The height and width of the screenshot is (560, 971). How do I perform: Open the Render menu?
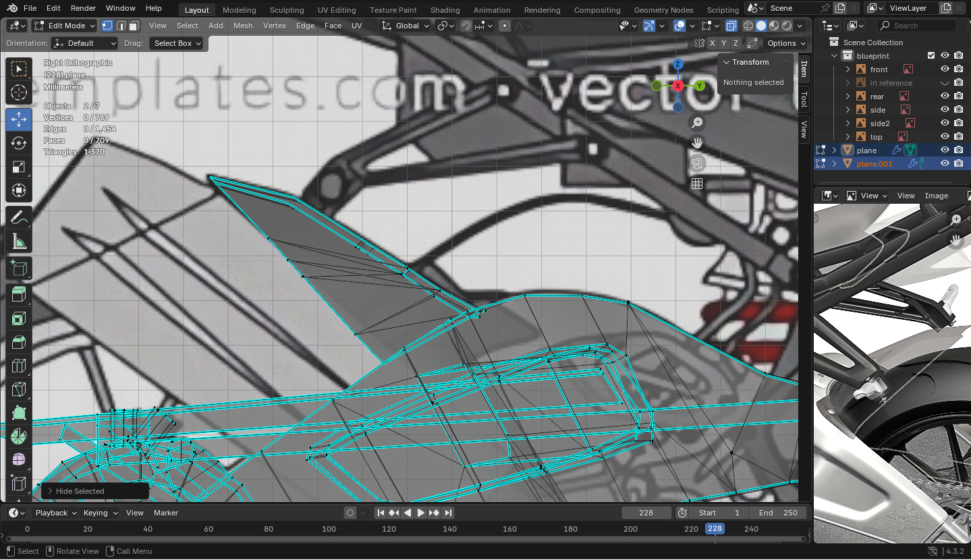coord(83,8)
